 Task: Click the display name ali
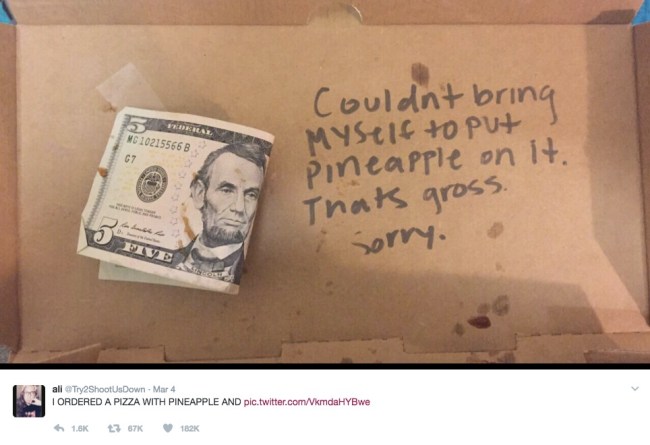point(57,389)
